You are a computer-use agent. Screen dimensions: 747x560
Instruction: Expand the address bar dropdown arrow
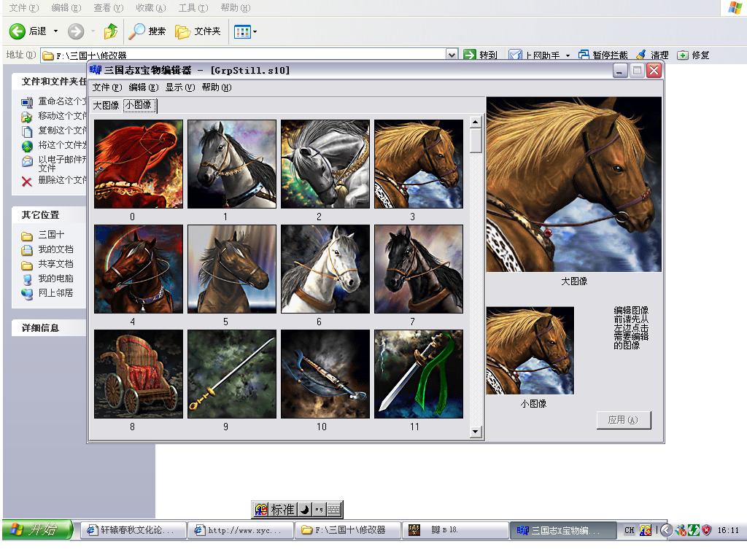click(452, 55)
